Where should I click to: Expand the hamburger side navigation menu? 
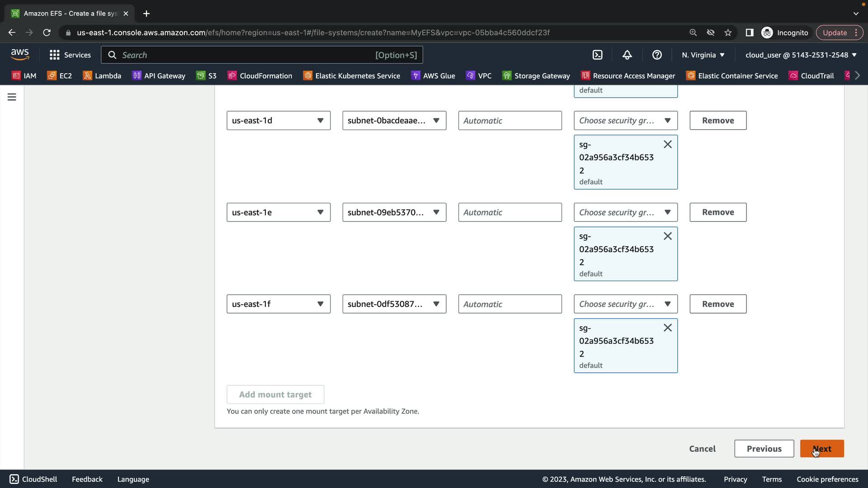point(12,97)
